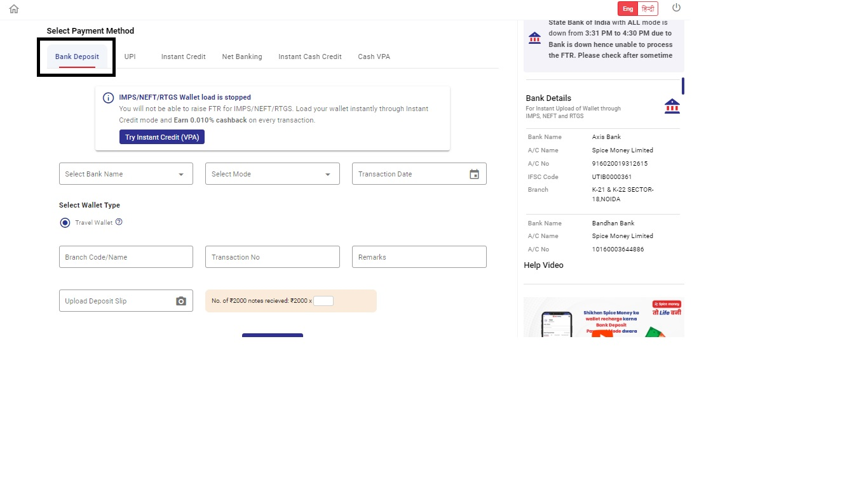The image size is (868, 499).
Task: Click account number 10160003644886
Action: coord(618,250)
